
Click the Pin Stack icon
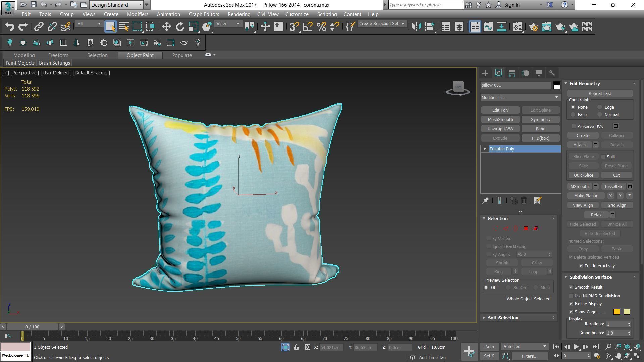click(485, 200)
